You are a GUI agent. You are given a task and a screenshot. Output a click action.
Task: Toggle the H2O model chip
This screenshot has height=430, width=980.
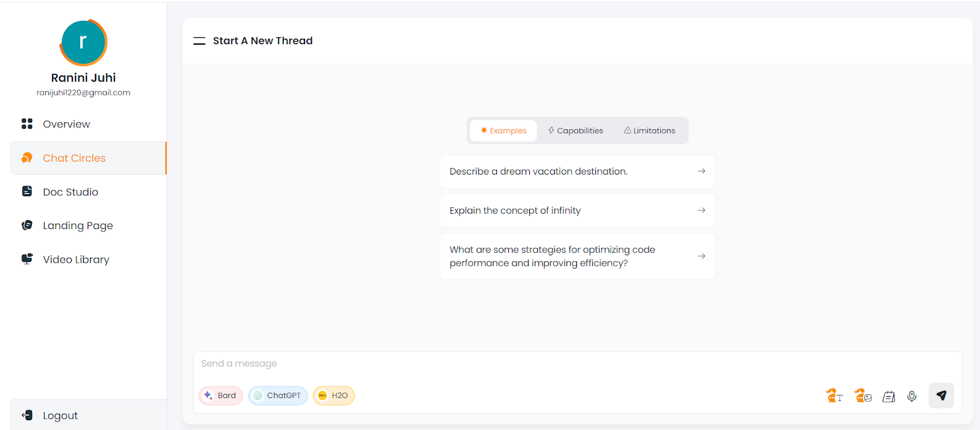tap(334, 396)
